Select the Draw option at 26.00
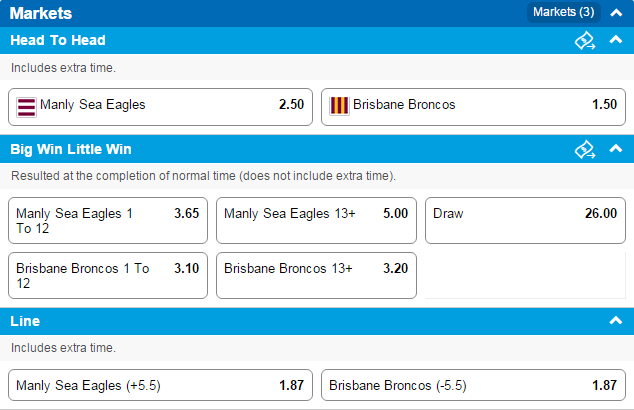 click(525, 220)
